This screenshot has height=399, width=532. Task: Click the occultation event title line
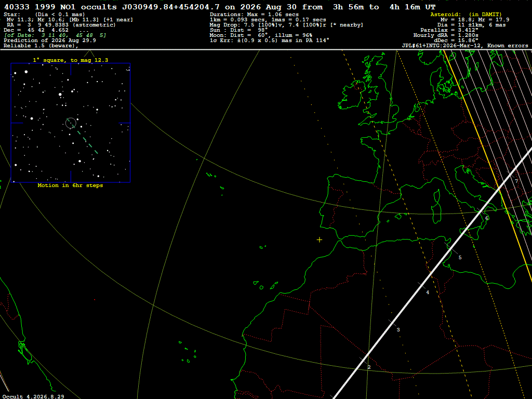220,7
